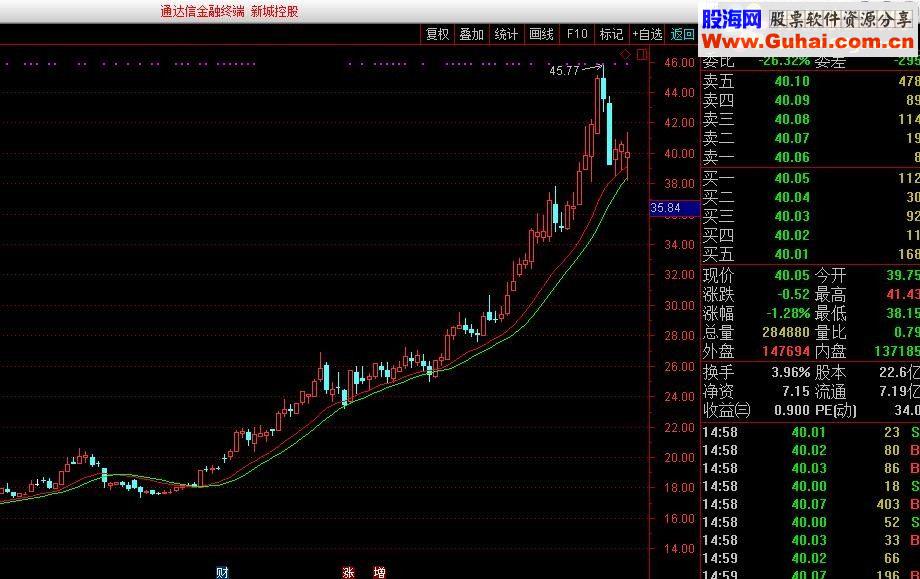This screenshot has height=579, width=920.
Task: Select the 买一 40.05 bid row
Action: (x=811, y=178)
